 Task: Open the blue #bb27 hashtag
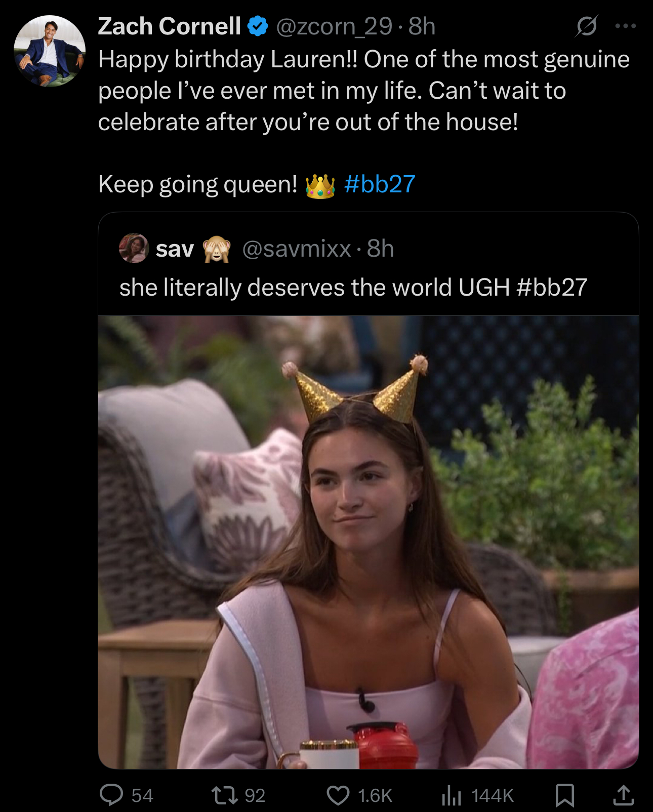380,184
